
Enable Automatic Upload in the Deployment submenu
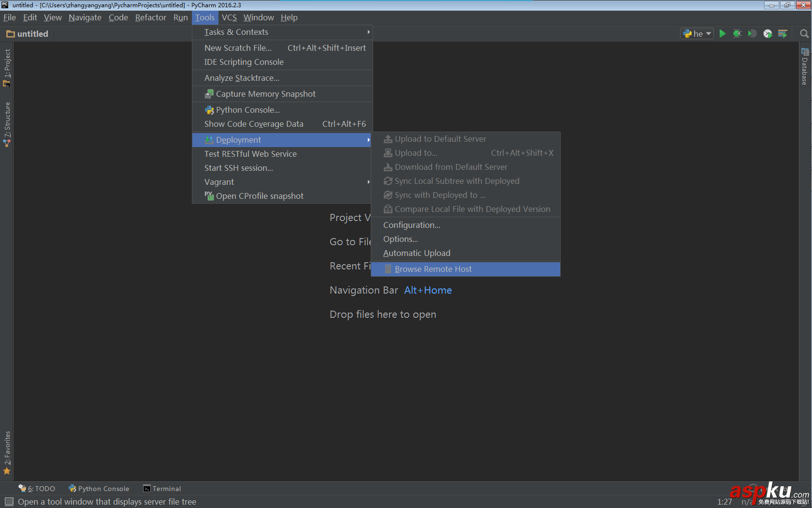(x=416, y=253)
